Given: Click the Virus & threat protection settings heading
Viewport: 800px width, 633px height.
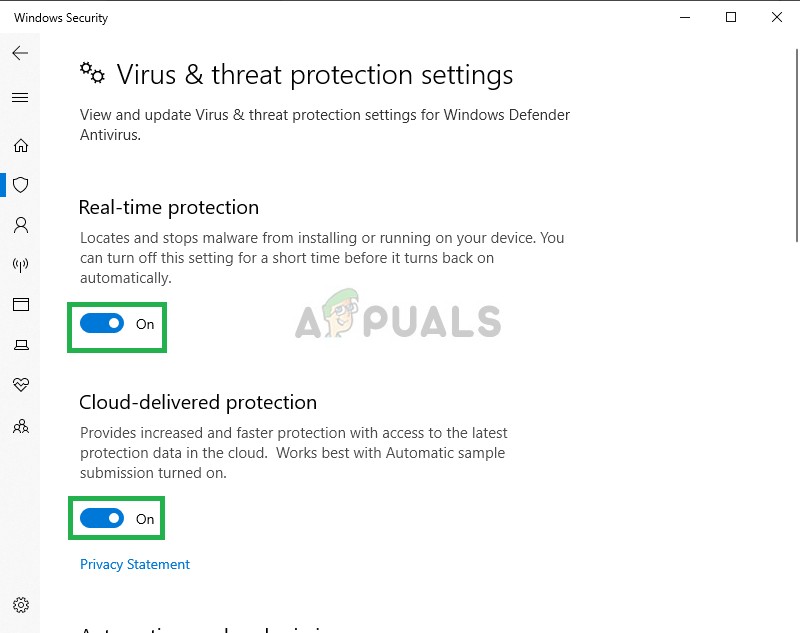Looking at the screenshot, I should click(314, 75).
